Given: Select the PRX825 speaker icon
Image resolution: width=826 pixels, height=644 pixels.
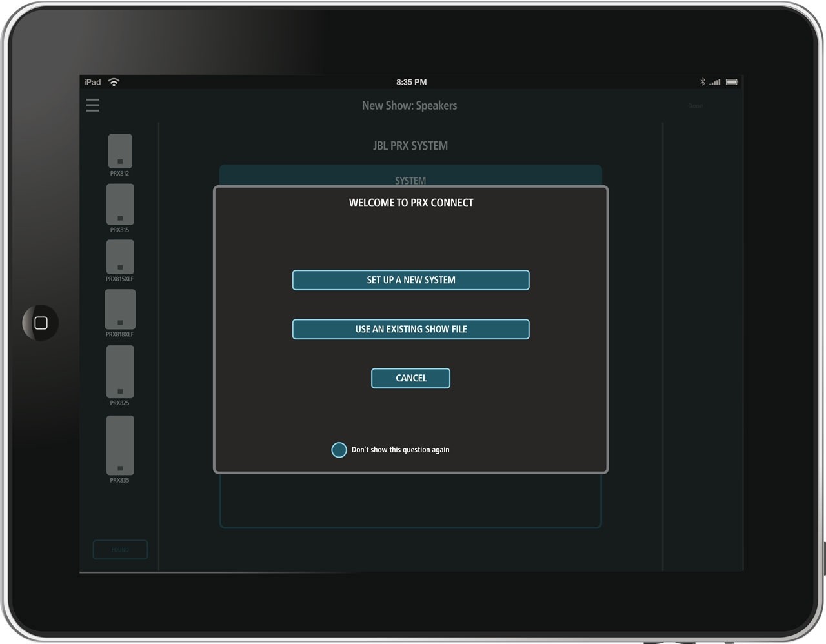Looking at the screenshot, I should pyautogui.click(x=120, y=372).
